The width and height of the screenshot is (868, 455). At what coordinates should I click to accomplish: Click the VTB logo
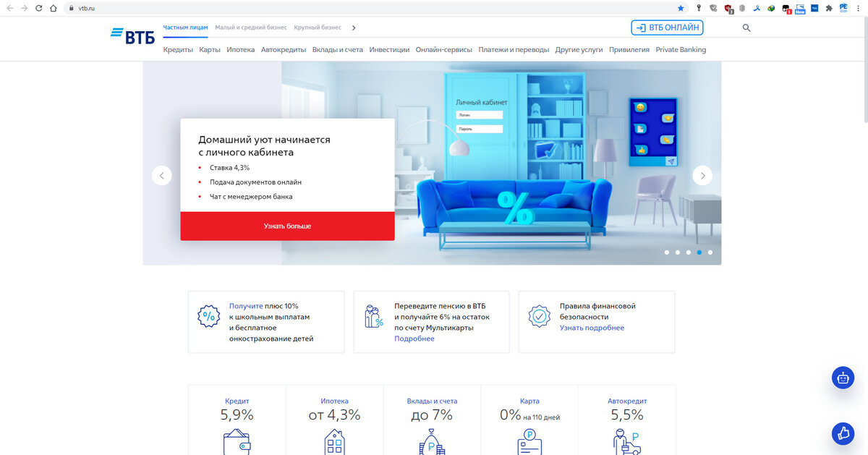click(x=132, y=36)
